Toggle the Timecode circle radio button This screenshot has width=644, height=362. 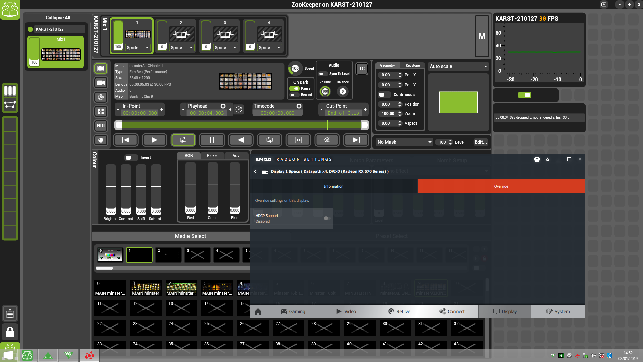coord(299,106)
